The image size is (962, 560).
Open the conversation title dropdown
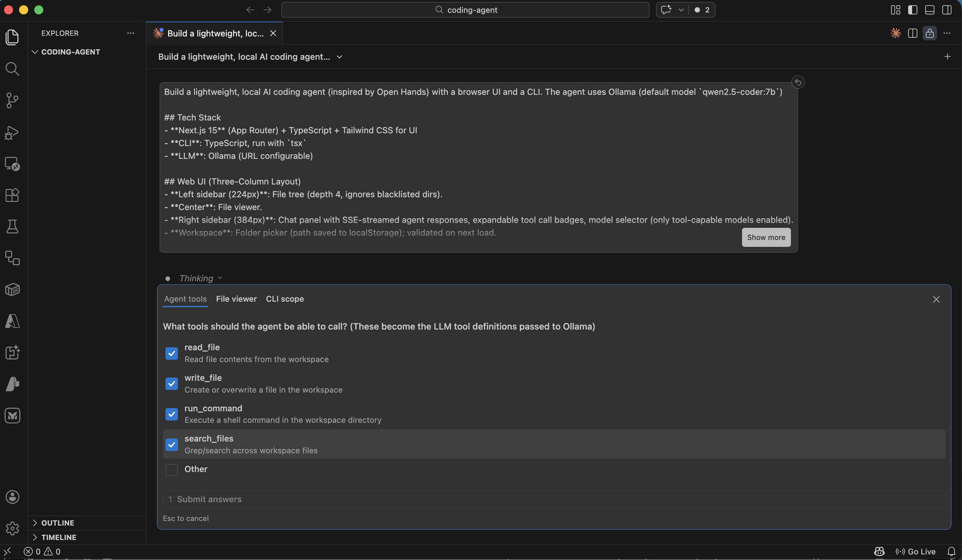coord(339,57)
